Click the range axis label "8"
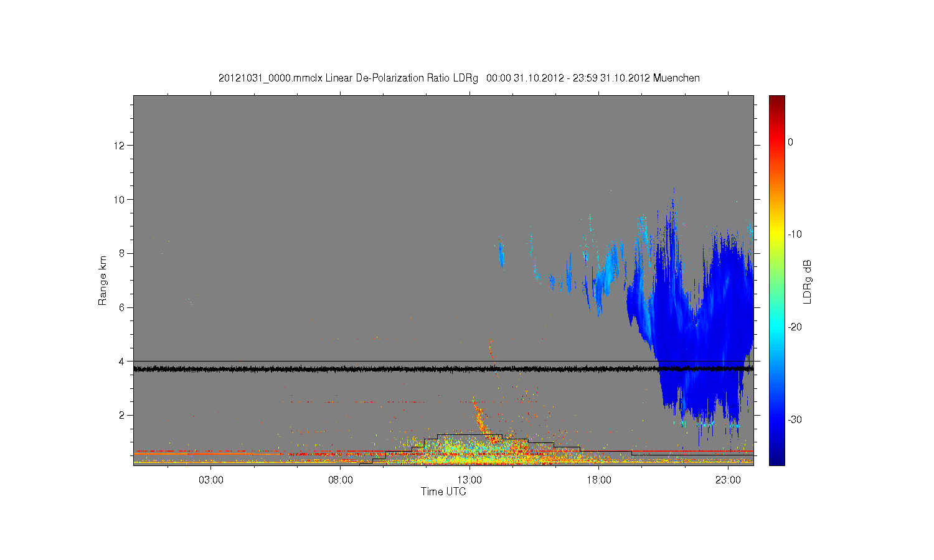The image size is (934, 560). coord(123,253)
